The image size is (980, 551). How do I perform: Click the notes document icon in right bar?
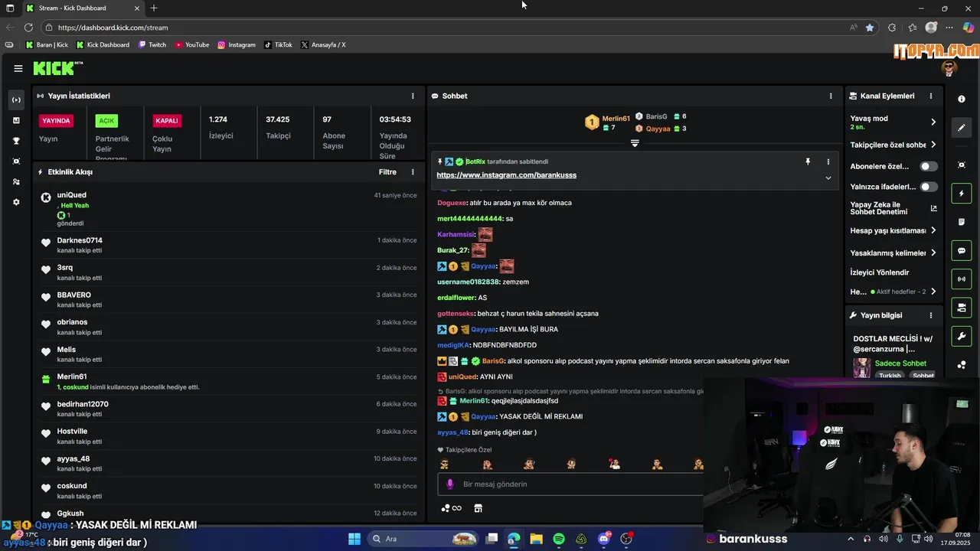[x=962, y=222]
